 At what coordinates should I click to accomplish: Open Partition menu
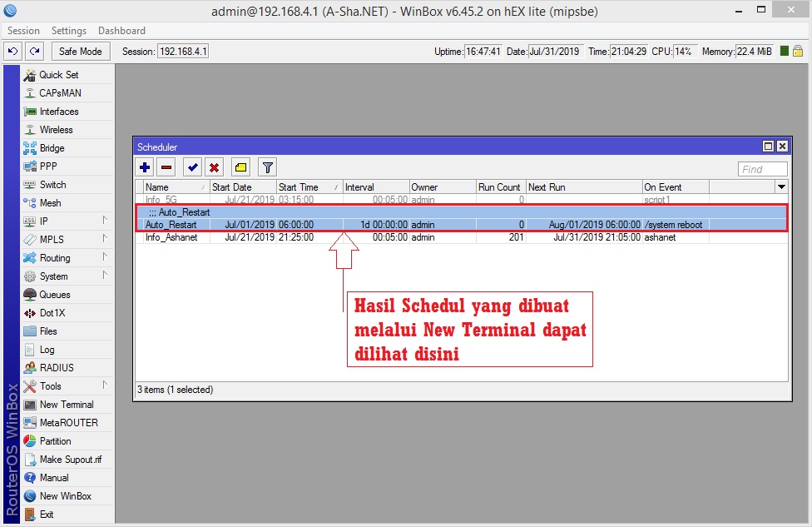(x=55, y=441)
